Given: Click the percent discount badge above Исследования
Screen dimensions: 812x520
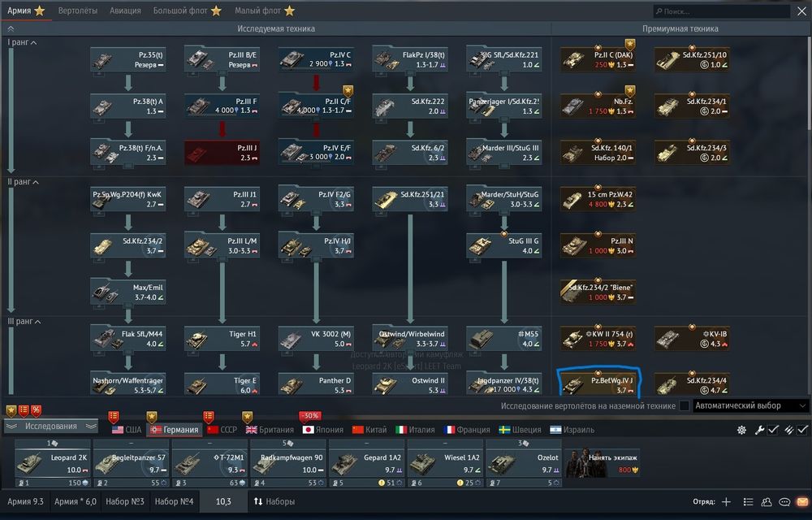Looking at the screenshot, I should coord(36,411).
